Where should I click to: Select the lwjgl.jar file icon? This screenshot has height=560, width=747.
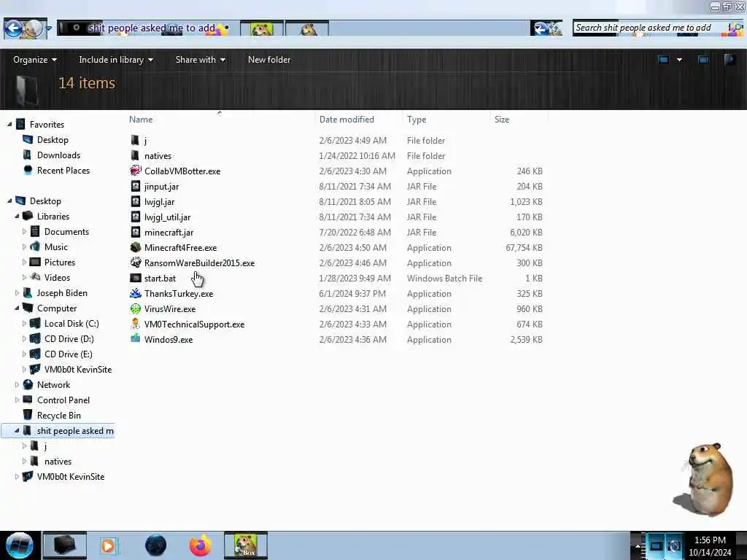pyautogui.click(x=135, y=201)
